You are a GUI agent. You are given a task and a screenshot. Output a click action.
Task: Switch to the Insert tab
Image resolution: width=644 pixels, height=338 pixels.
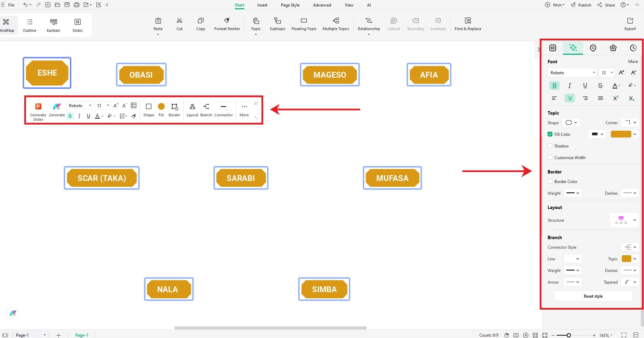pos(262,5)
